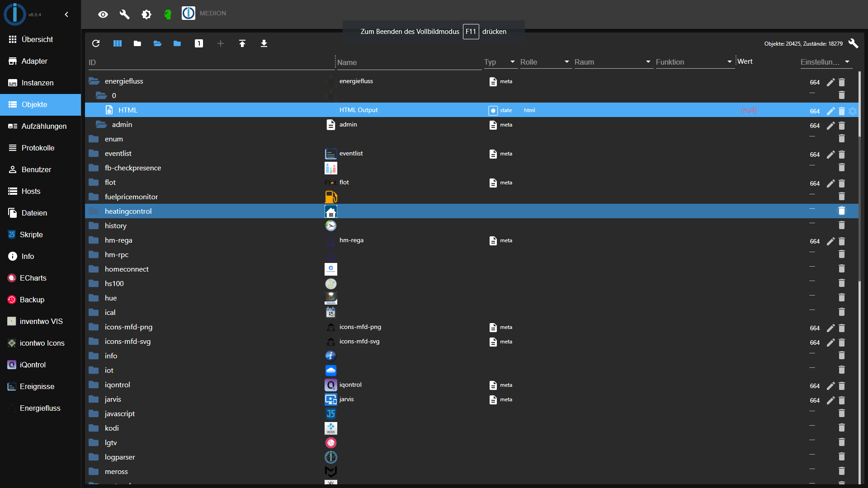Expand the javascript folder

94,414
